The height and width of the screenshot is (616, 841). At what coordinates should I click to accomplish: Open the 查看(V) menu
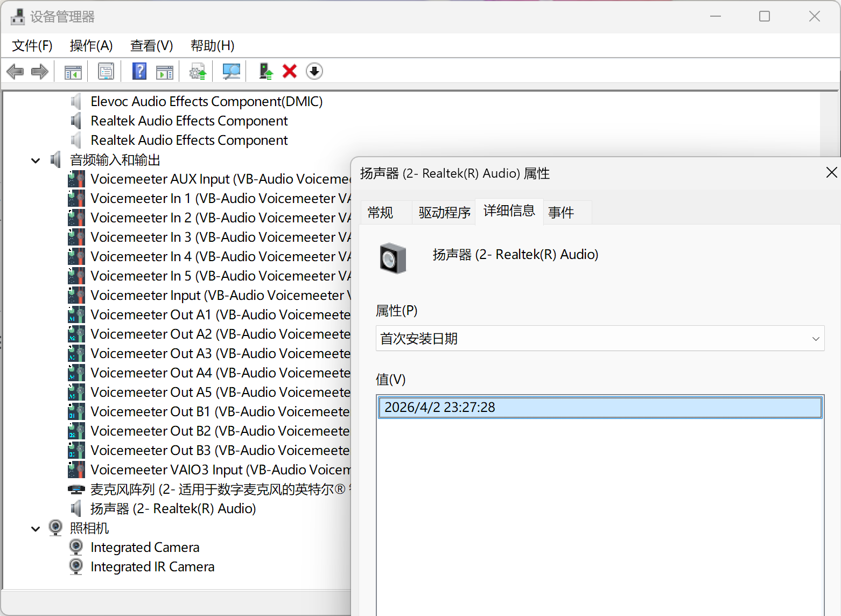tap(152, 46)
